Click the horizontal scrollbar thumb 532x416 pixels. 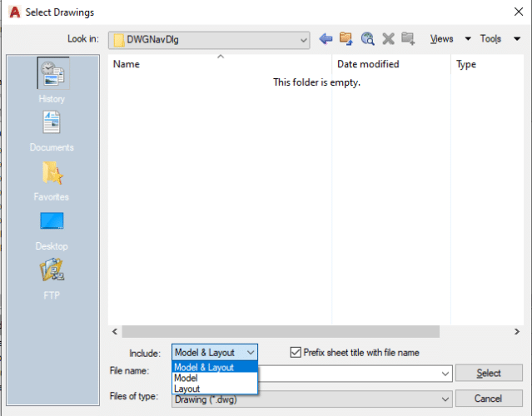point(281,332)
